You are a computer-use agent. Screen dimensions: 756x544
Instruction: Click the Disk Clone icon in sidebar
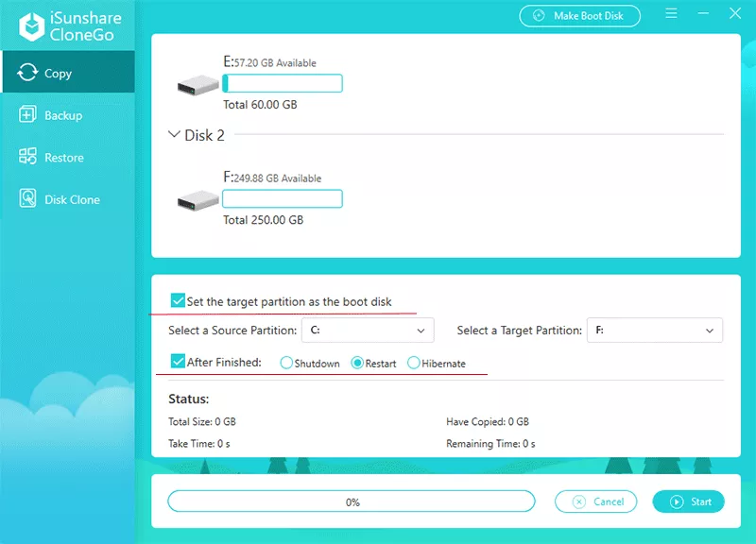click(26, 199)
